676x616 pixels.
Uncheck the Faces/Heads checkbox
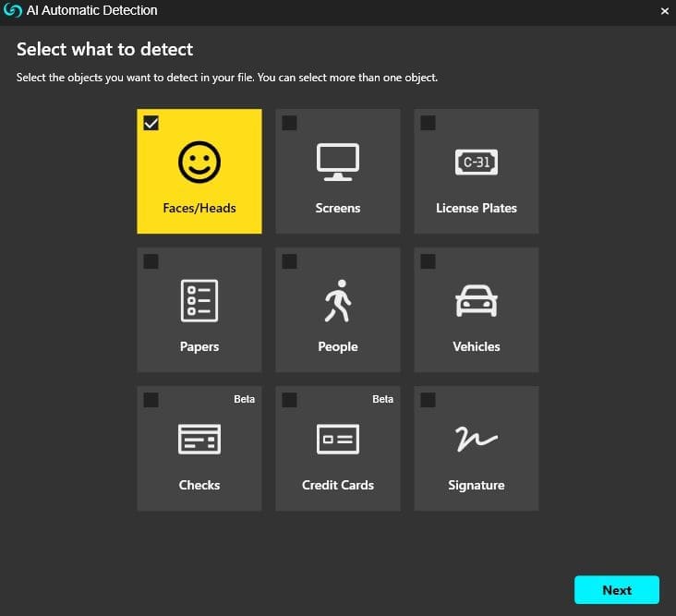(x=151, y=123)
